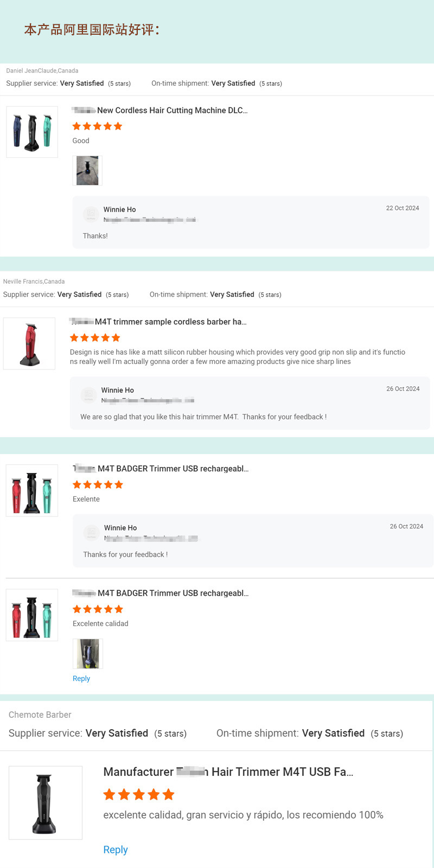Click Reply under the 'Excelente calidad' review
This screenshot has width=434, height=868.
tap(81, 679)
